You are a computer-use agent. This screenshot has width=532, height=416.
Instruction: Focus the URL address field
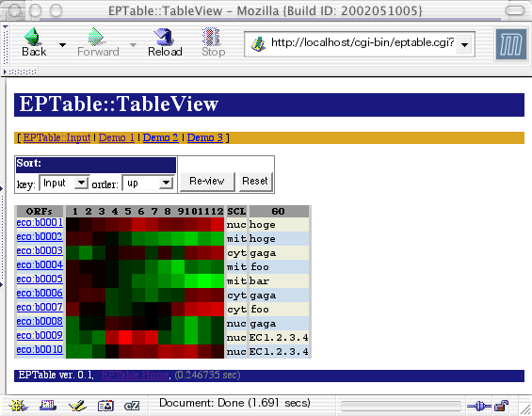click(363, 43)
